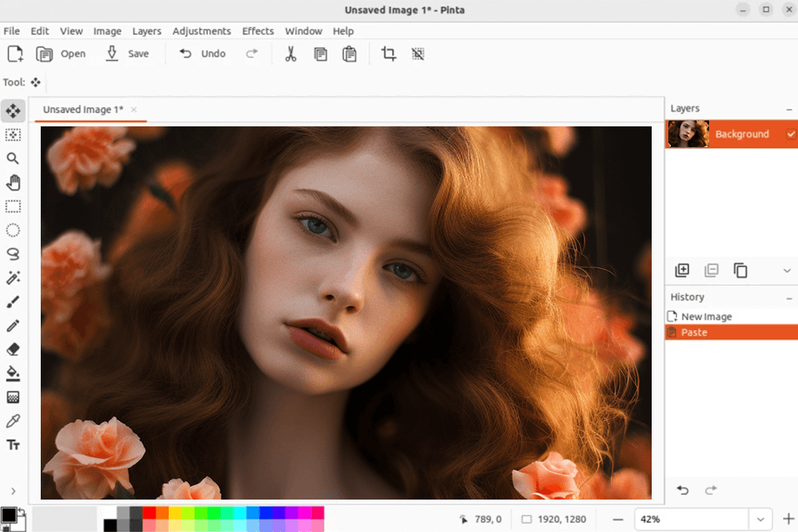Select the Text tool
The image size is (798, 532).
pyautogui.click(x=13, y=445)
